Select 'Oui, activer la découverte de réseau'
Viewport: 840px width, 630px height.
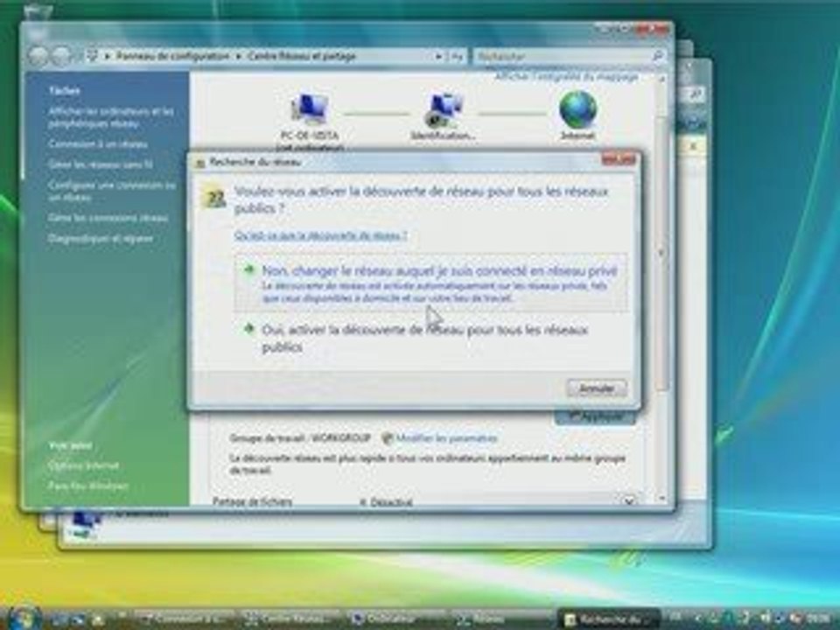(x=431, y=338)
